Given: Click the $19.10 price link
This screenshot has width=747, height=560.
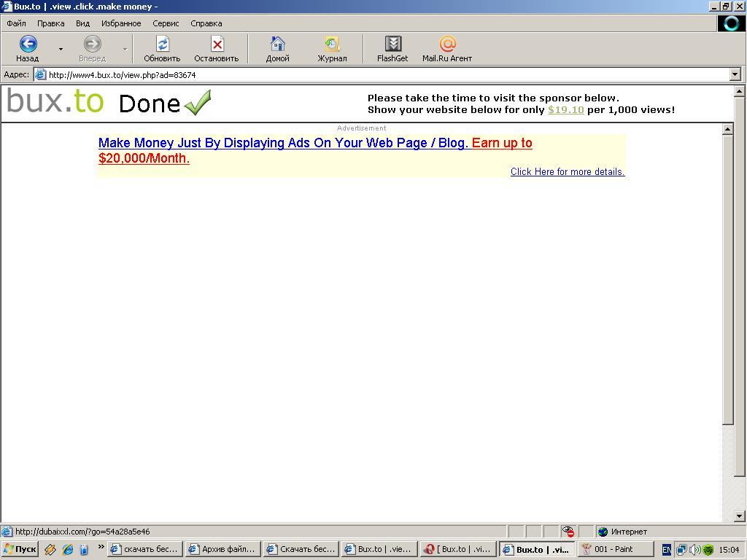Looking at the screenshot, I should tap(565, 110).
